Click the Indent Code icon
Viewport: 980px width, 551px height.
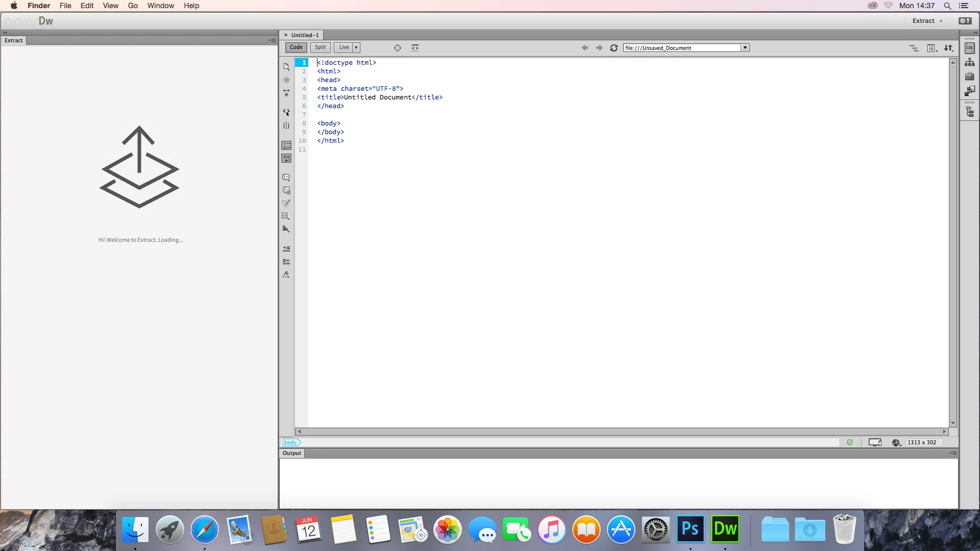tap(286, 249)
